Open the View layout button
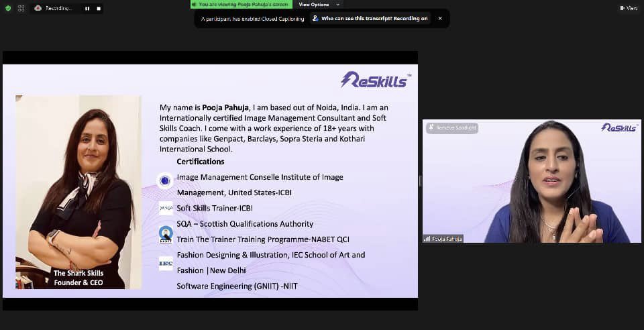Screen dimensions: 644x330 point(629,8)
